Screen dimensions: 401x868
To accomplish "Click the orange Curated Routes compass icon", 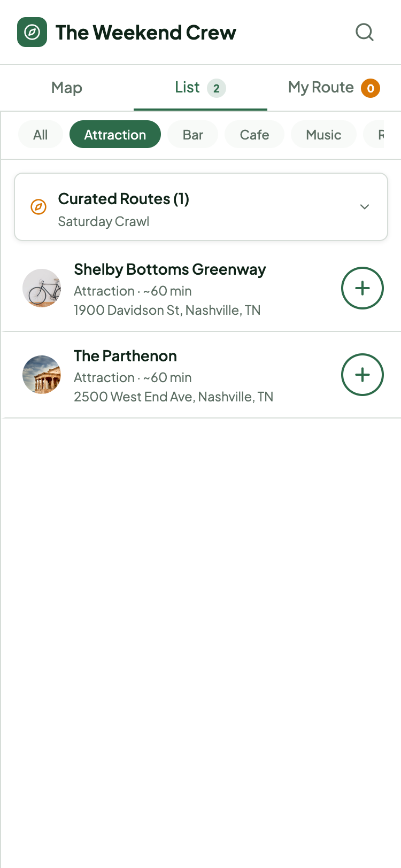I will point(38,207).
